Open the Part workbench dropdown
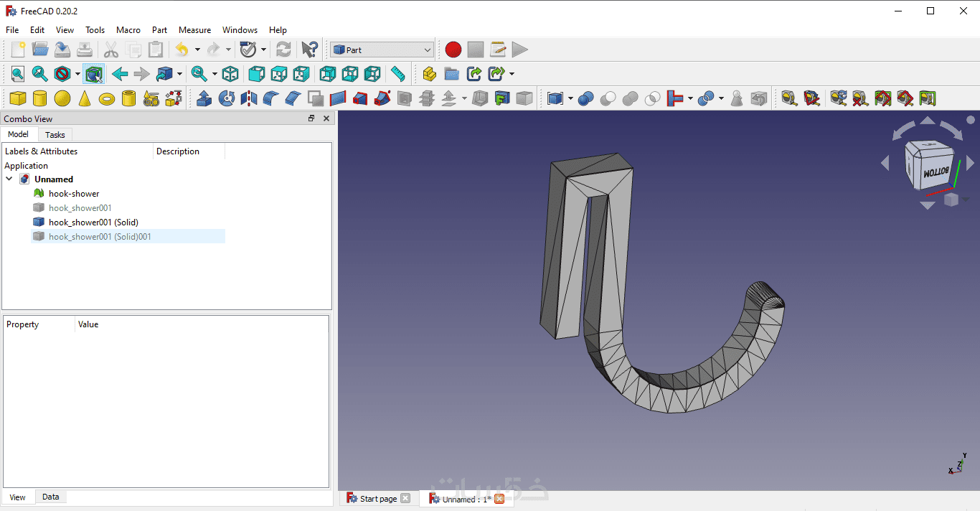 [x=382, y=50]
